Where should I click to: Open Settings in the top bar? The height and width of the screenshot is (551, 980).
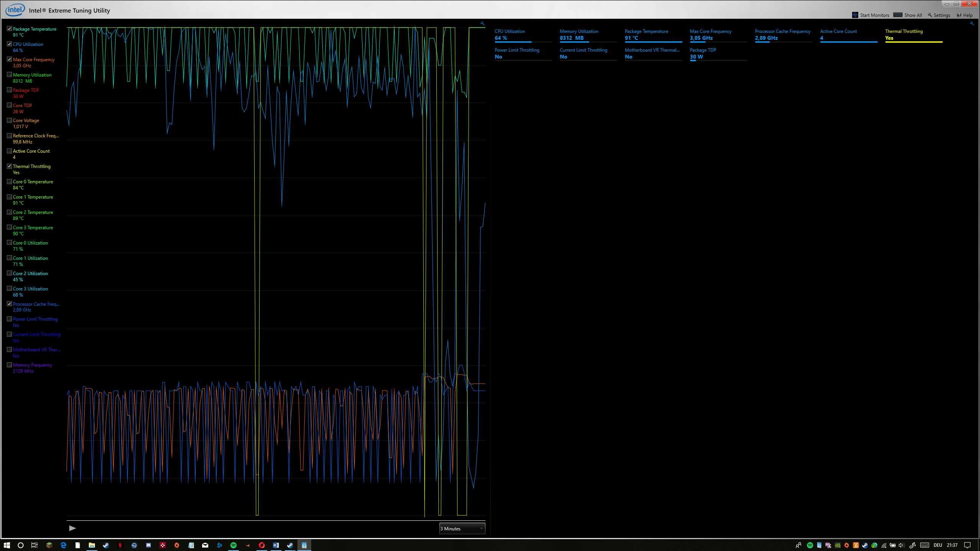point(939,15)
